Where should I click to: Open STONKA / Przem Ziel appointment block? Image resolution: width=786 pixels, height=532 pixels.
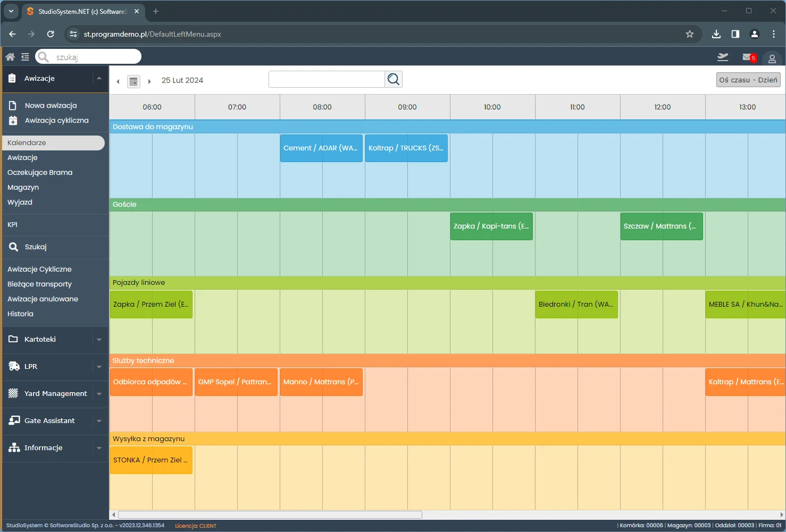[x=151, y=460]
